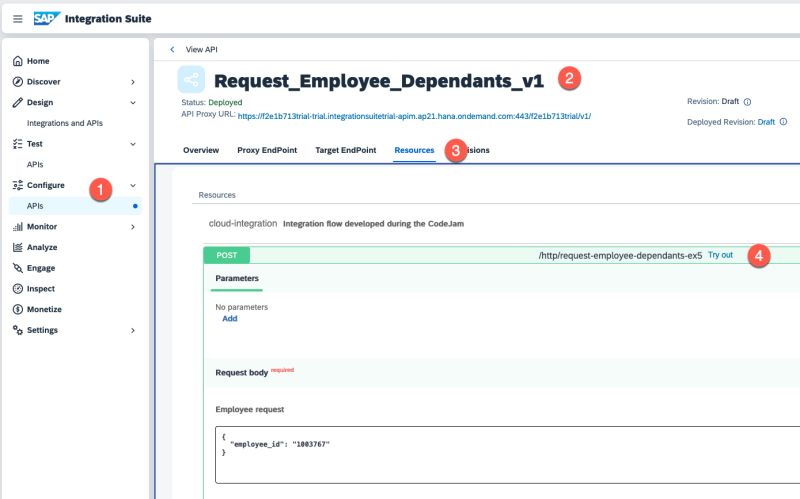Screen dimensions: 800x499
Task: Click the Employee request label
Action: [249, 409]
